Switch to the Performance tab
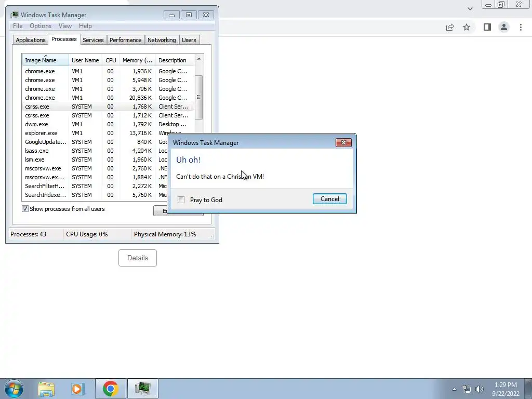This screenshot has height=399, width=532. click(x=126, y=40)
